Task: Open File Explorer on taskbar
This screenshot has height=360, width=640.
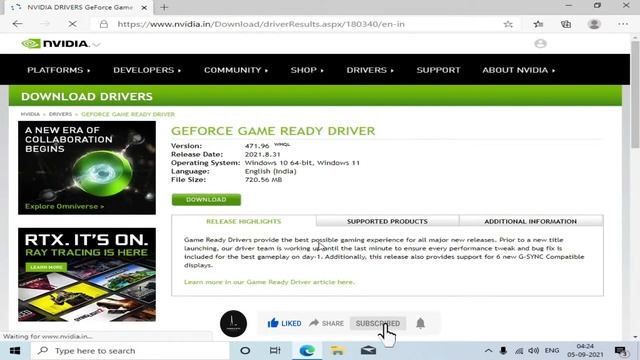Action: 338,351
